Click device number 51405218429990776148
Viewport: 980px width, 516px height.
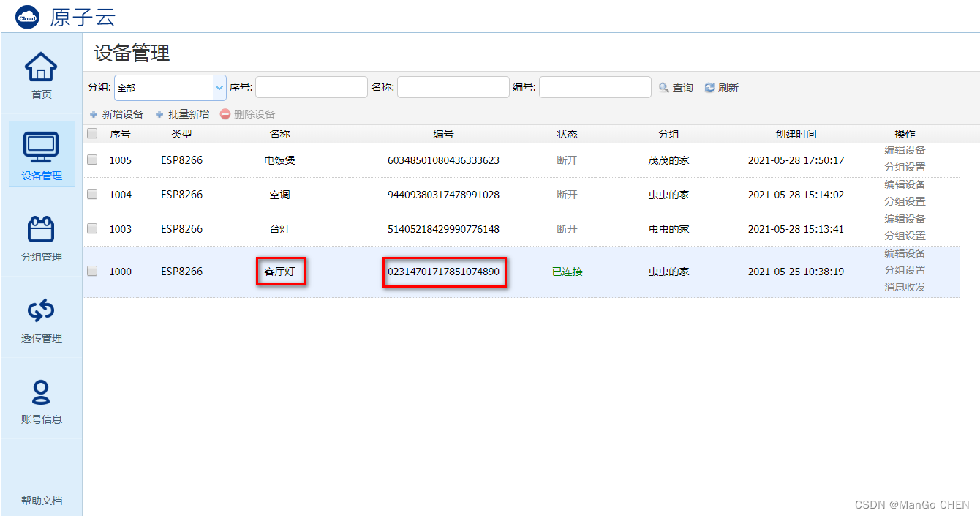point(443,229)
